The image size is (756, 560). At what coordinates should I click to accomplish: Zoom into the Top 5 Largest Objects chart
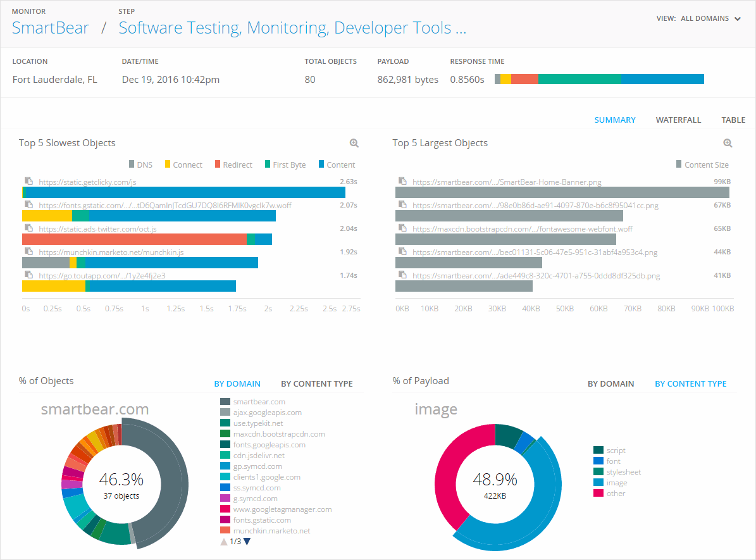point(728,143)
